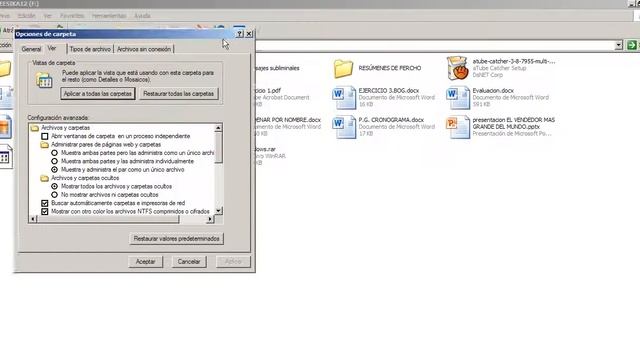The height and width of the screenshot is (360, 640).
Task: Open the Herramientas menu in Explorer window
Action: (109, 16)
